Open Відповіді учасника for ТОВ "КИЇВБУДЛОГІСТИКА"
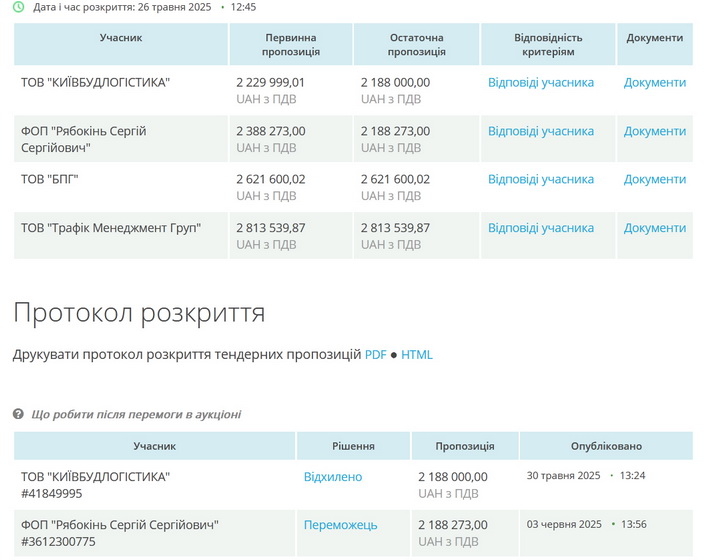Screen dimensions: 704x560 click(540, 82)
